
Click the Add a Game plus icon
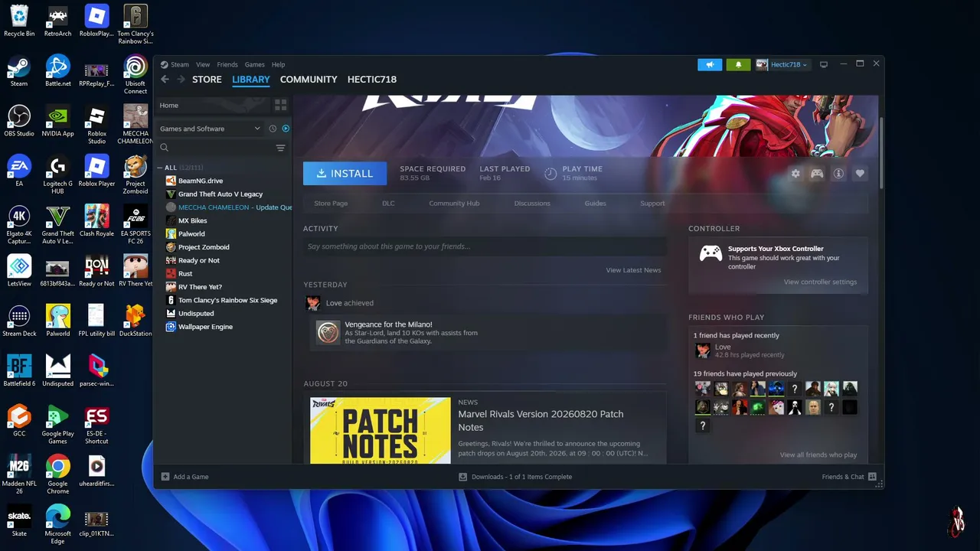pos(165,477)
